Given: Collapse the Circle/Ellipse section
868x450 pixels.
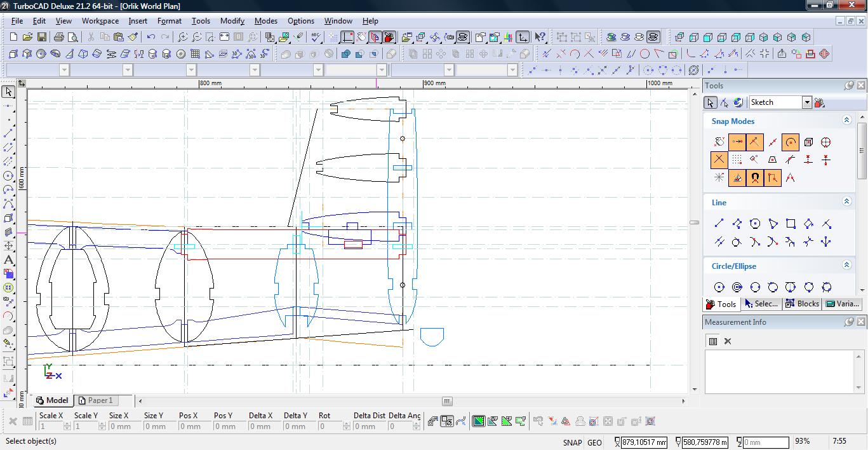Looking at the screenshot, I should tap(846, 265).
